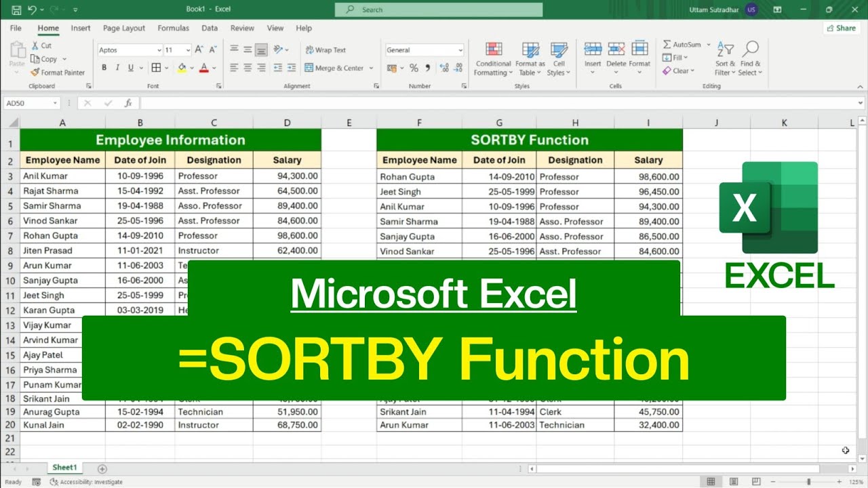Switch to the Page Layout tab
This screenshot has height=488, width=868.
pos(124,28)
